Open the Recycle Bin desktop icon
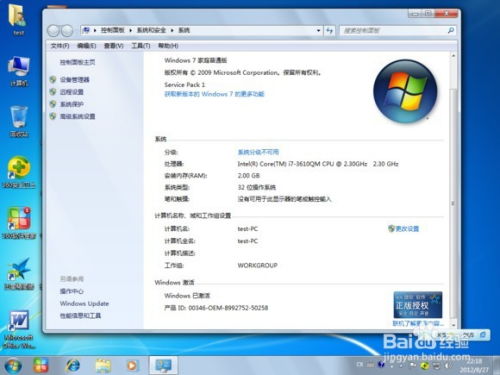 click(x=19, y=121)
